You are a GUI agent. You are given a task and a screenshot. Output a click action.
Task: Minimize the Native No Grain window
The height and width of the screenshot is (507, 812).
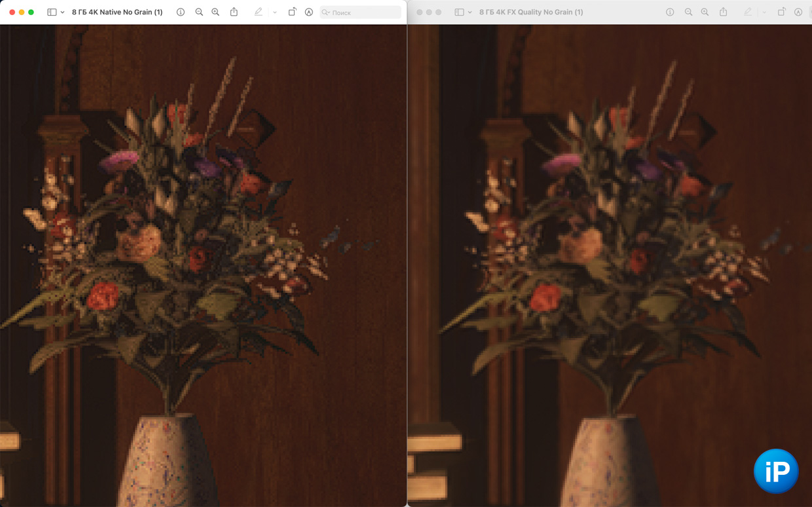click(x=22, y=12)
